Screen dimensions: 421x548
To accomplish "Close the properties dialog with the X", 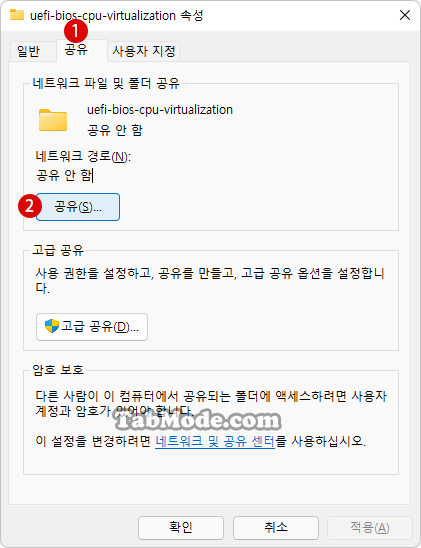I will (x=405, y=15).
